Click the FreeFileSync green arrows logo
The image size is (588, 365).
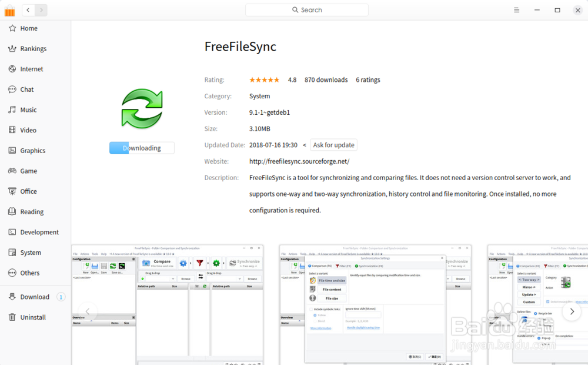click(142, 109)
